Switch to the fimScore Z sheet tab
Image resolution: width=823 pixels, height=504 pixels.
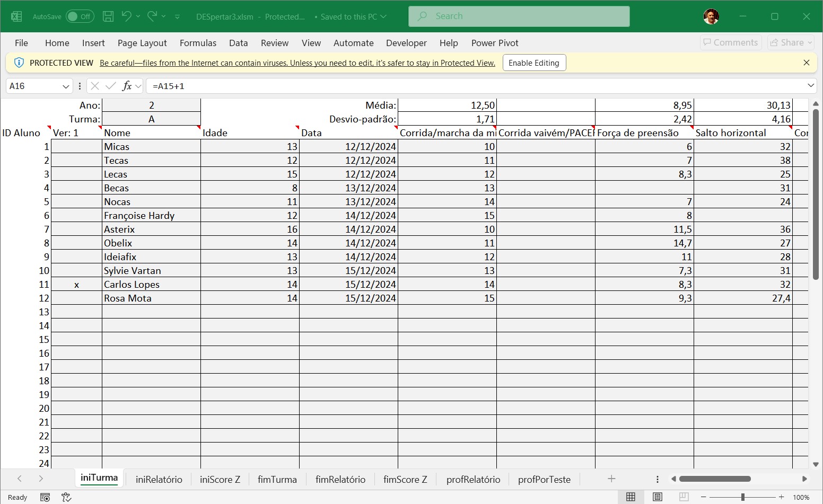click(405, 479)
